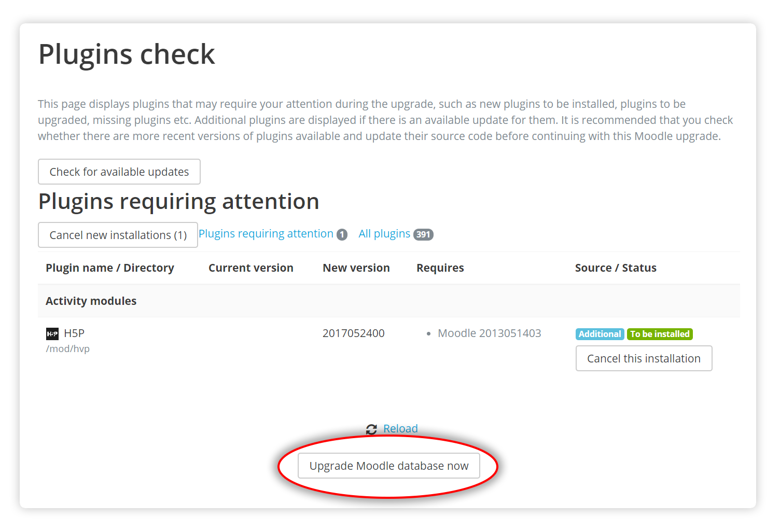Image resolution: width=780 pixels, height=532 pixels.
Task: Click the Reload link
Action: point(400,429)
